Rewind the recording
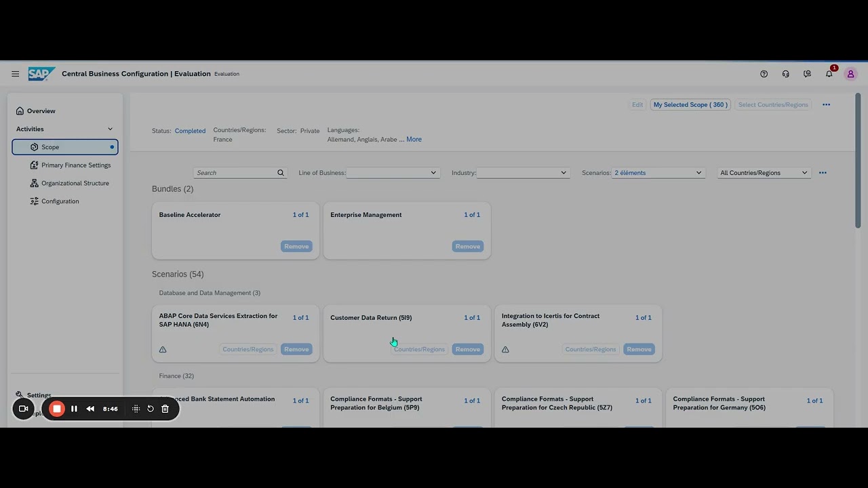 click(90, 409)
